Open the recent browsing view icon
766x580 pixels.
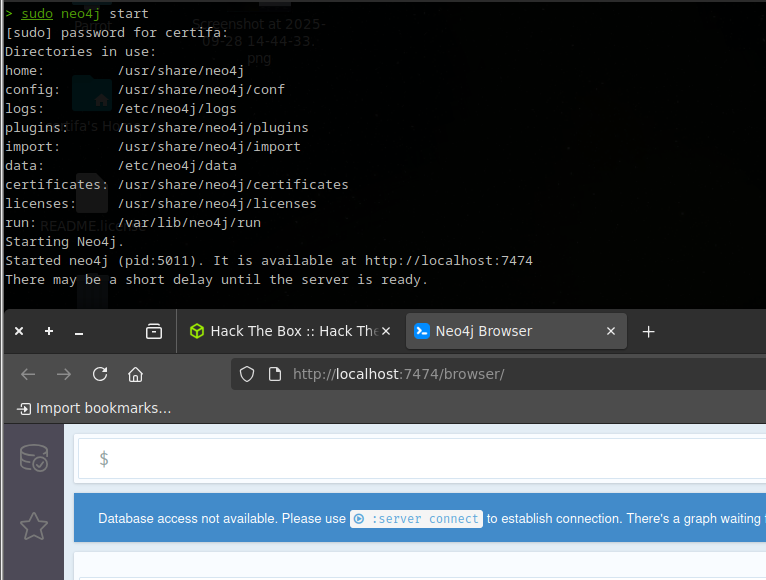pyautogui.click(x=154, y=331)
